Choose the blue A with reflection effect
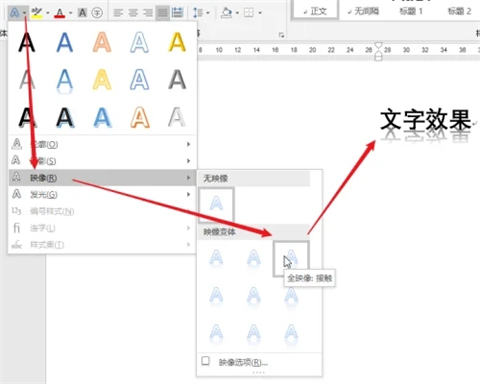This screenshot has width=480, height=384. point(64,81)
